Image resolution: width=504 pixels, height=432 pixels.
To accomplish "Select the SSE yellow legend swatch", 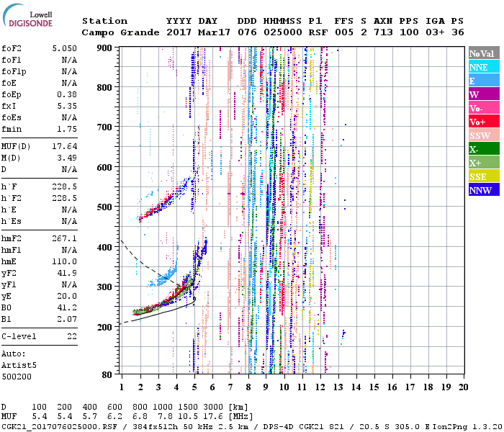I will click(x=484, y=176).
